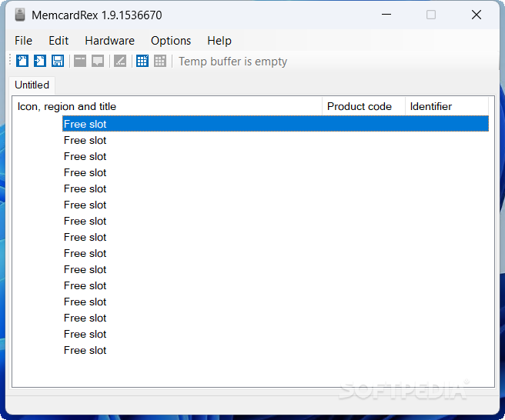The width and height of the screenshot is (505, 420).
Task: Click the Product code column header
Action: (363, 106)
